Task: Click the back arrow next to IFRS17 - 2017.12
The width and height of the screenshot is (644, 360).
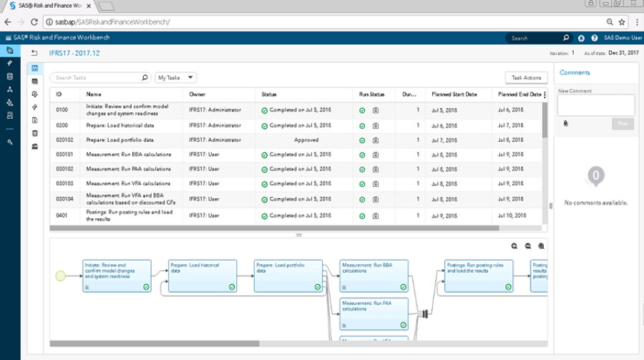Action: [x=34, y=53]
